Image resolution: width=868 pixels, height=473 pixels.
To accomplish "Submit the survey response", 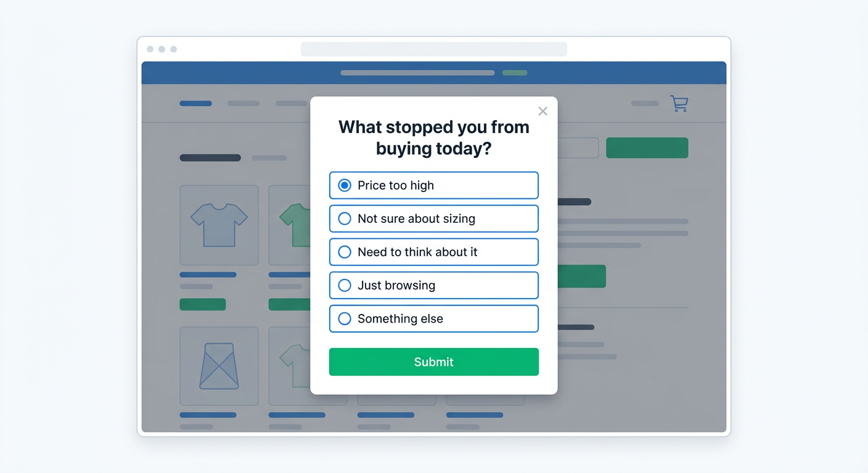I will [x=433, y=362].
